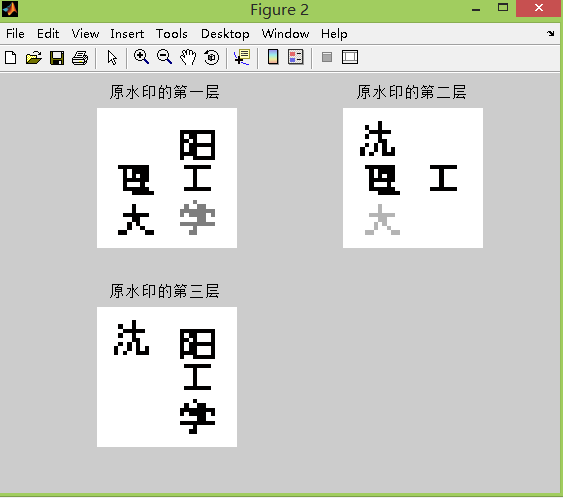Select the Rotate 3D tool
The image size is (563, 498).
tap(211, 57)
